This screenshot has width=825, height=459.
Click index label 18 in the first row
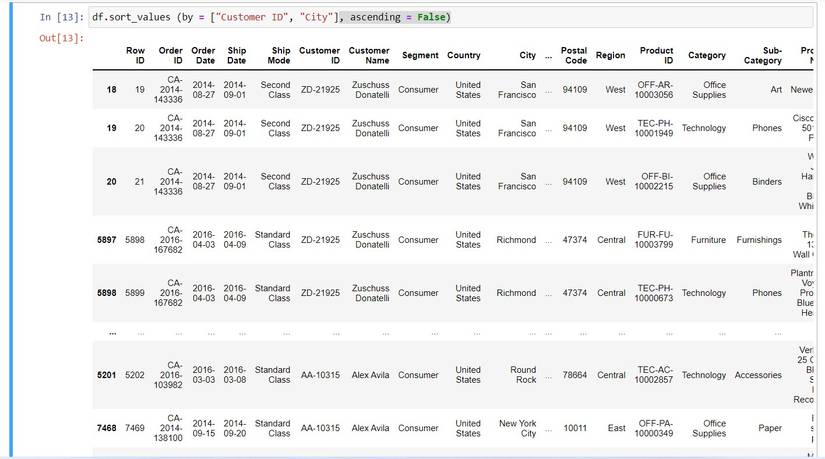coord(112,89)
